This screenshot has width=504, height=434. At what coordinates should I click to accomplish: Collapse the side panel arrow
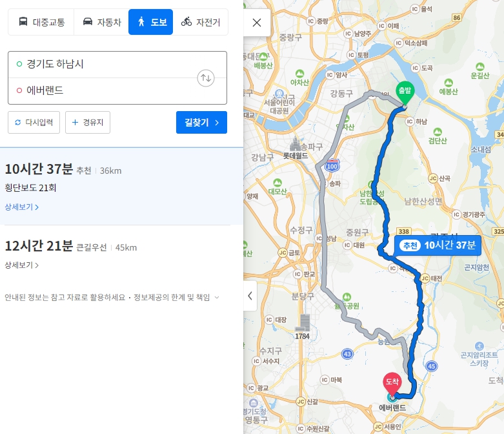click(x=250, y=296)
